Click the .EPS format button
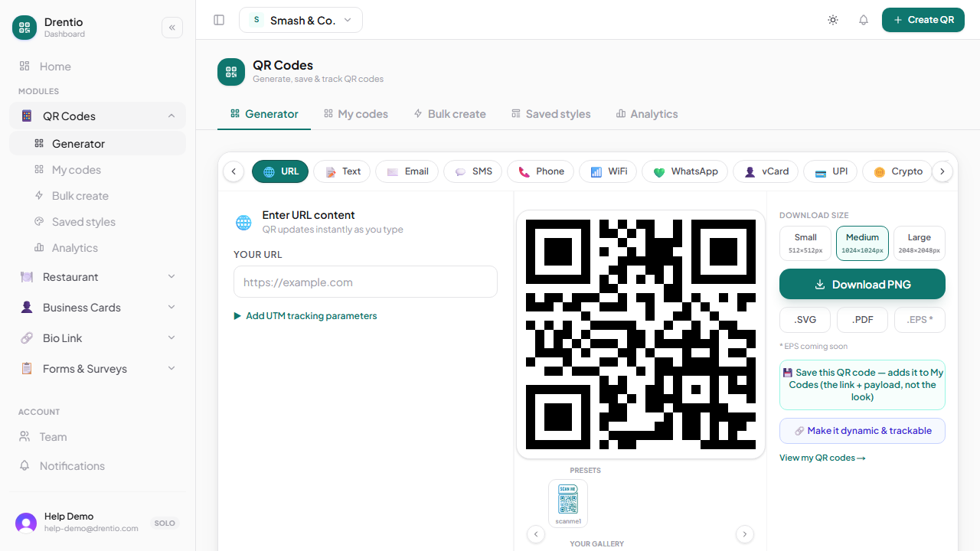 point(920,320)
